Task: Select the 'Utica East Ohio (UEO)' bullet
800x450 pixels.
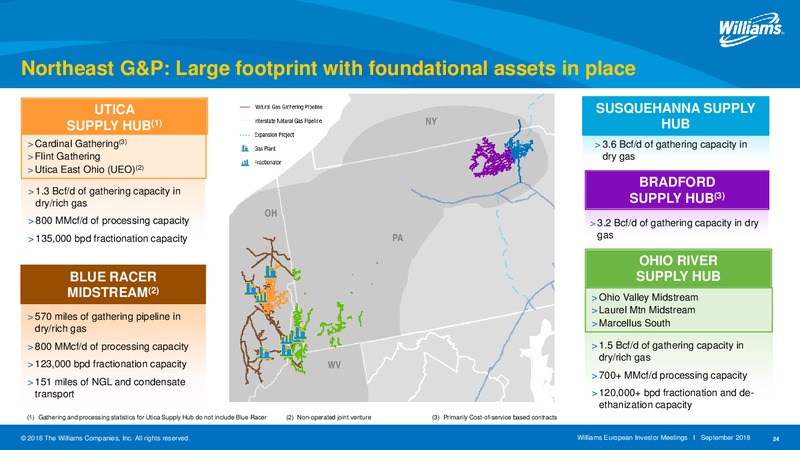Action: click(86, 169)
